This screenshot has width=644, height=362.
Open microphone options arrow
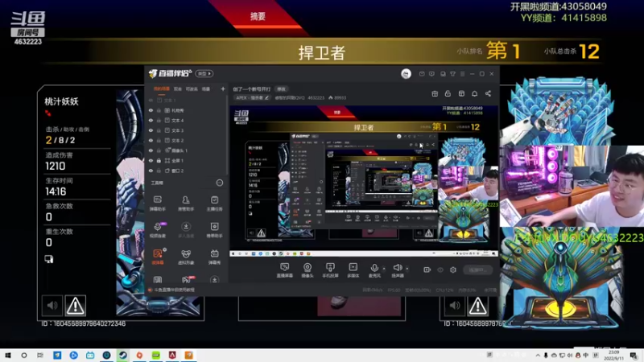point(384,269)
